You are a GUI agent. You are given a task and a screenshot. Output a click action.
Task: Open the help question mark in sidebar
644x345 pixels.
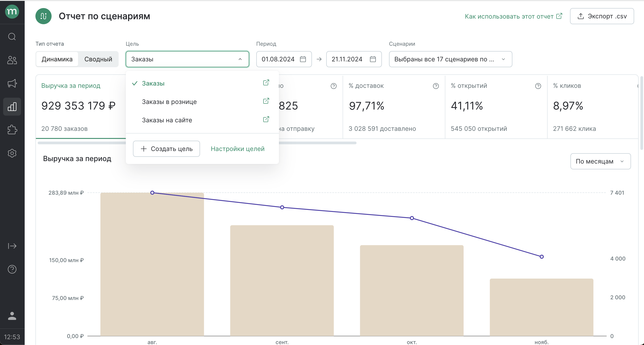coord(12,269)
